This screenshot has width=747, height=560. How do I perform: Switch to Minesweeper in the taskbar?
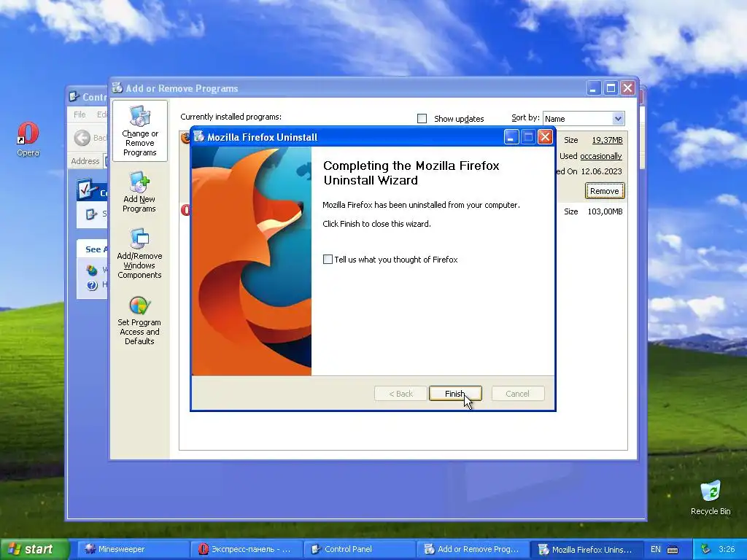tap(133, 549)
